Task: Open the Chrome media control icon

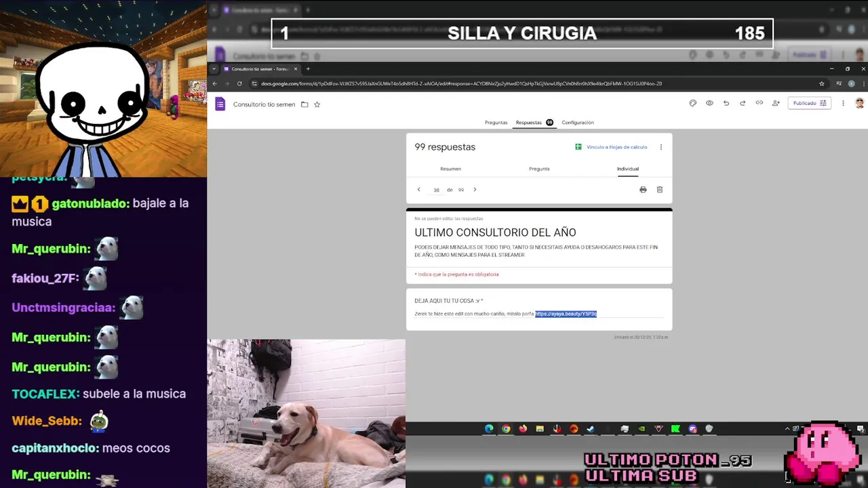Action: 839,83
